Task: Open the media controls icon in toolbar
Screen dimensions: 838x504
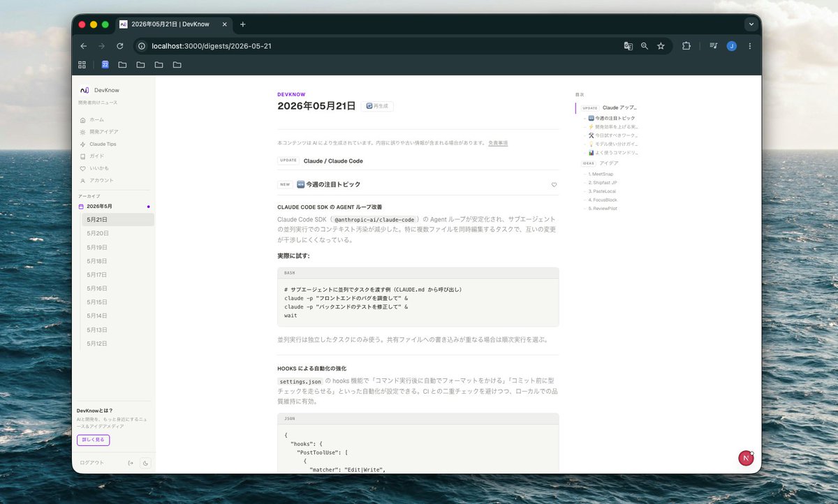Action: (x=713, y=46)
